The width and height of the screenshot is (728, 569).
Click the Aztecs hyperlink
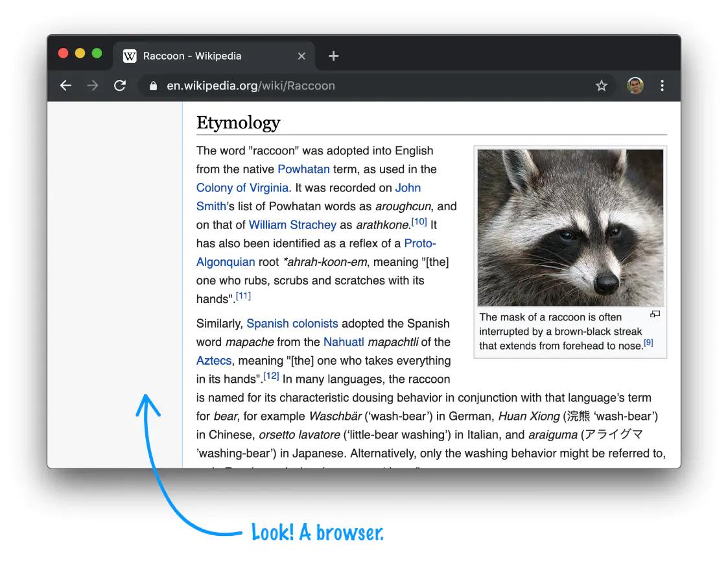[213, 360]
